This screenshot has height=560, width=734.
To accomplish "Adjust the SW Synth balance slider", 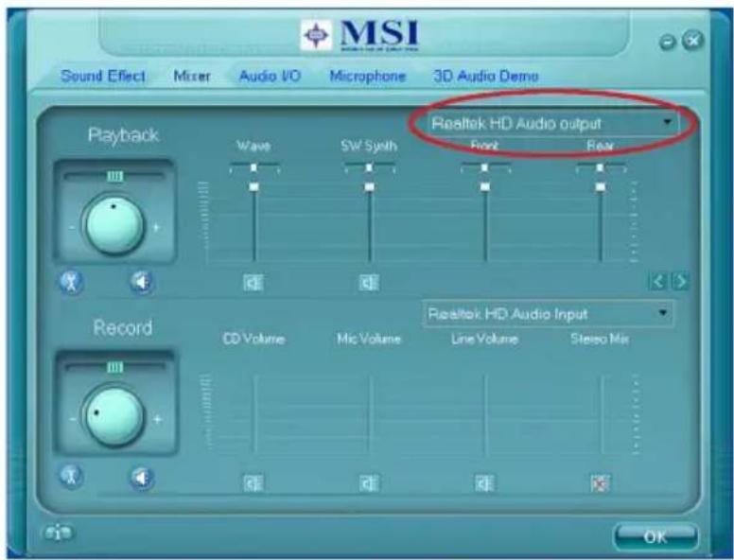I will [369, 167].
